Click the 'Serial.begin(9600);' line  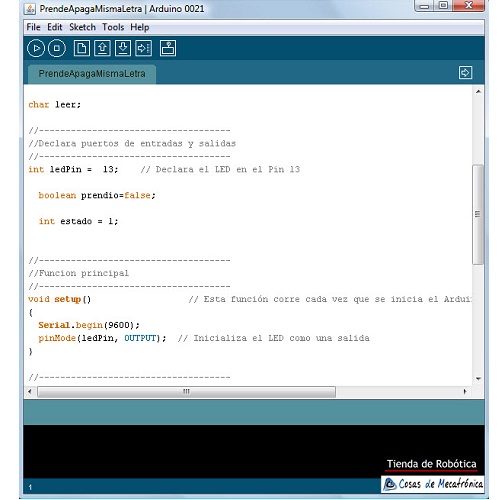click(x=89, y=325)
